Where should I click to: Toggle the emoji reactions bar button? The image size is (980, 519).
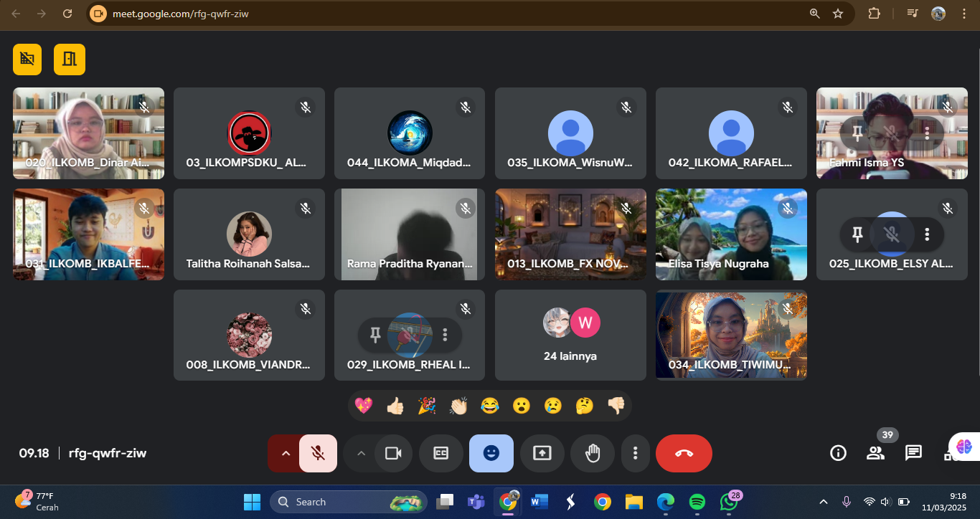point(491,453)
